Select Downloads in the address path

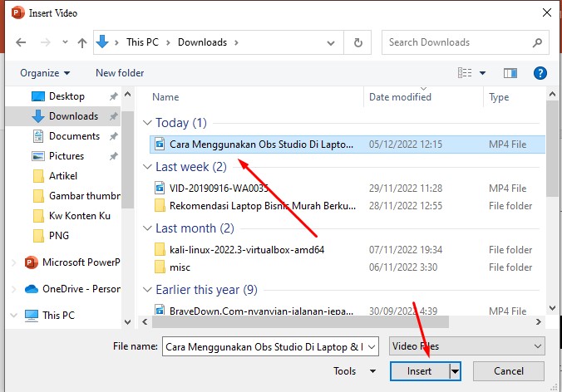coord(203,42)
